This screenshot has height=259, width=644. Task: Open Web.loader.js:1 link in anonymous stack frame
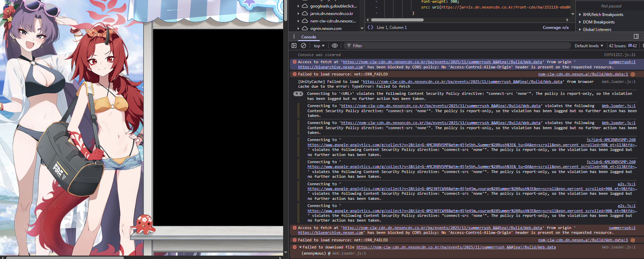(349, 253)
